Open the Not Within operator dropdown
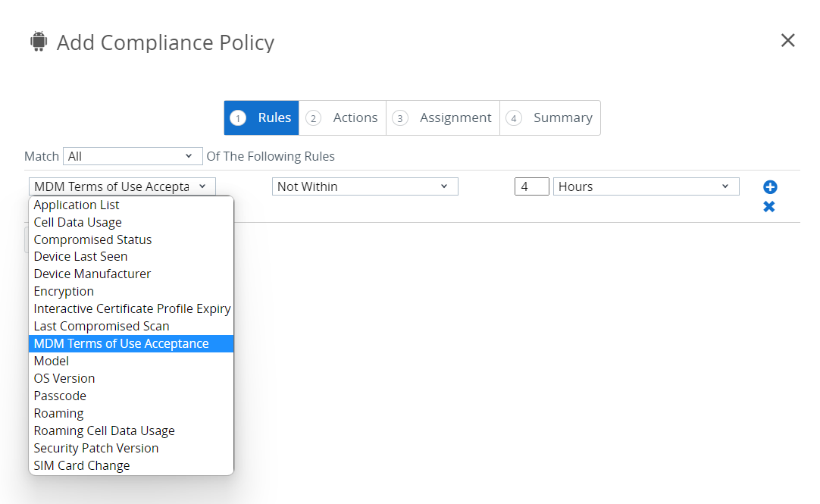The width and height of the screenshot is (820, 504). point(365,186)
